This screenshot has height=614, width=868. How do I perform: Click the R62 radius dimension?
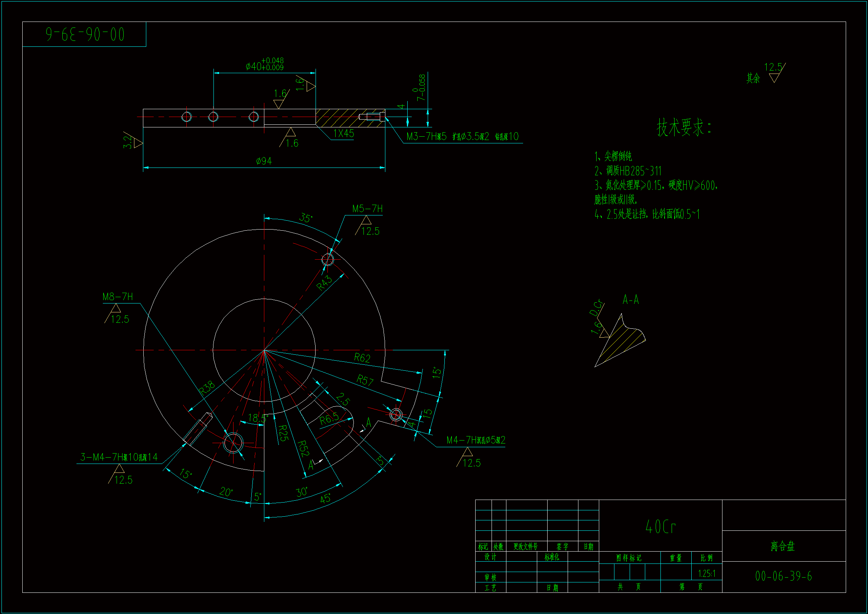click(x=362, y=358)
